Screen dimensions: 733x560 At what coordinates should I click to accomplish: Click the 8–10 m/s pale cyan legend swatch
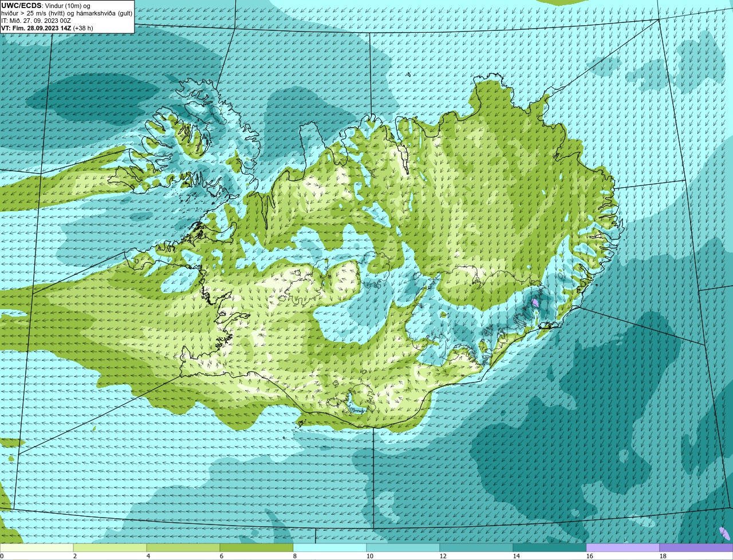[x=330, y=548]
